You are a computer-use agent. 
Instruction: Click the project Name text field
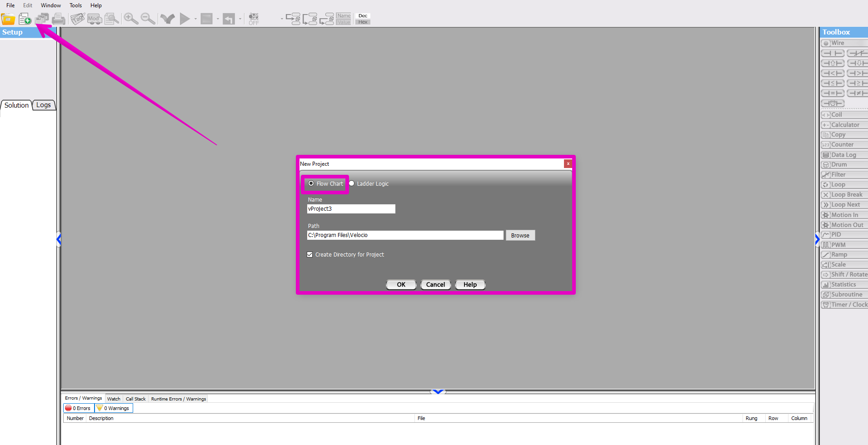click(x=351, y=209)
